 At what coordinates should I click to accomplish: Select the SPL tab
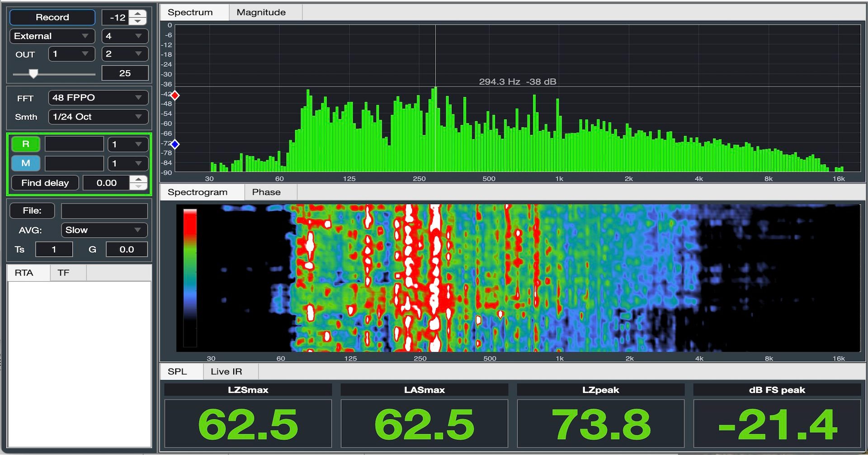(x=181, y=371)
